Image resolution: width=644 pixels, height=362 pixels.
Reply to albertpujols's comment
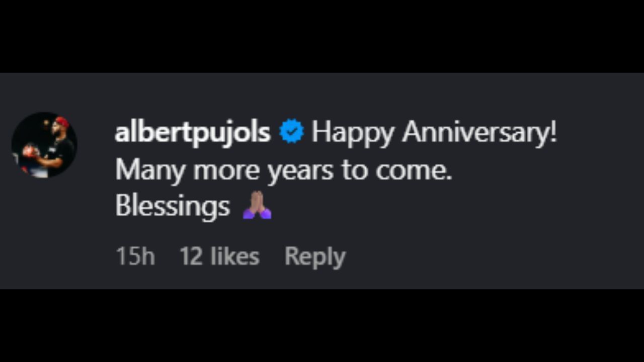[x=315, y=255]
